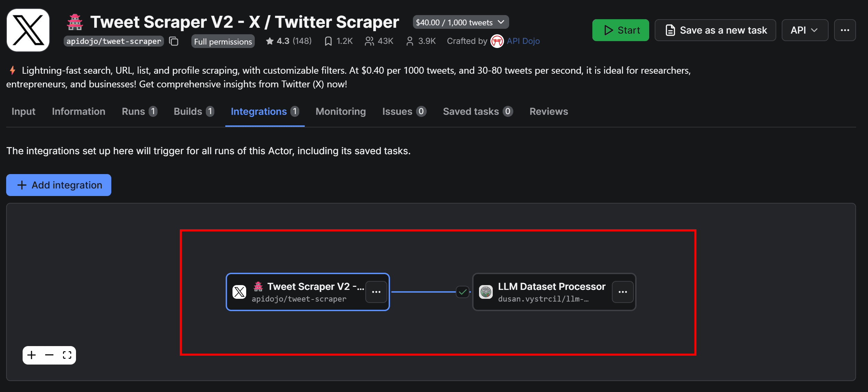Copy the apidojo/tweet-scraper actor ID
The image size is (868, 392).
(174, 41)
